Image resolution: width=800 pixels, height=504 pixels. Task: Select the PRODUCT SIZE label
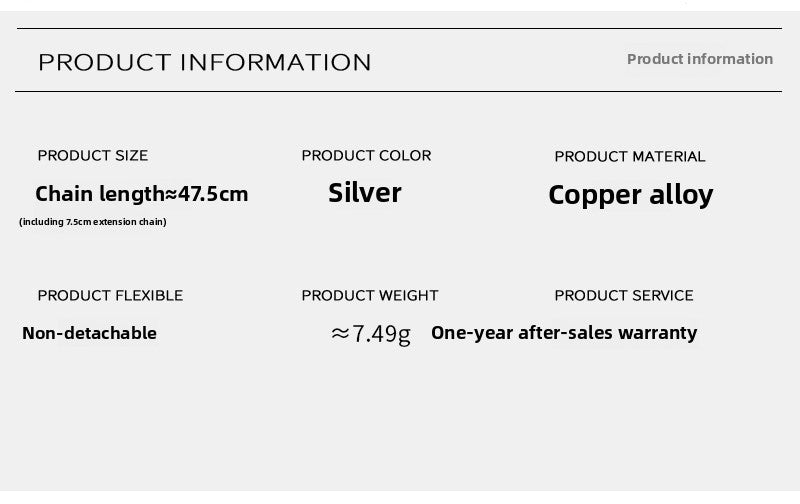tap(93, 155)
